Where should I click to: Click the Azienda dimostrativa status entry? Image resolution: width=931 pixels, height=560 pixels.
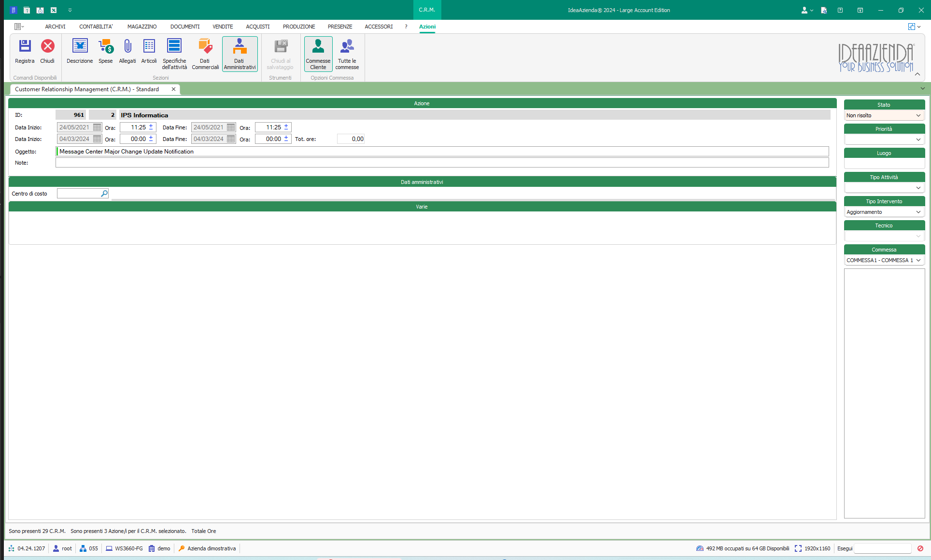click(207, 548)
